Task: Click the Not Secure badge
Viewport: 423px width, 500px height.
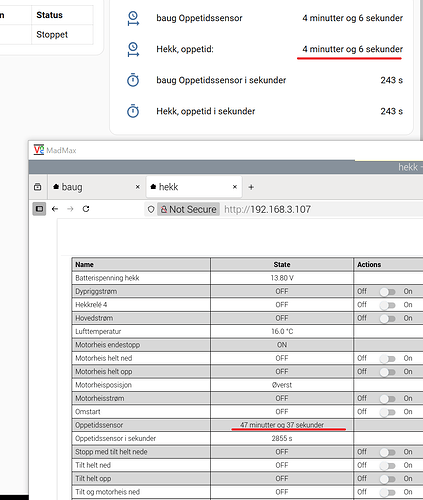Action: 189,209
